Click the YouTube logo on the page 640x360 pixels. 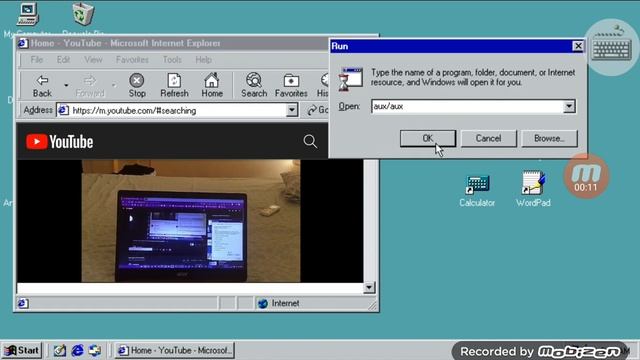(60, 142)
